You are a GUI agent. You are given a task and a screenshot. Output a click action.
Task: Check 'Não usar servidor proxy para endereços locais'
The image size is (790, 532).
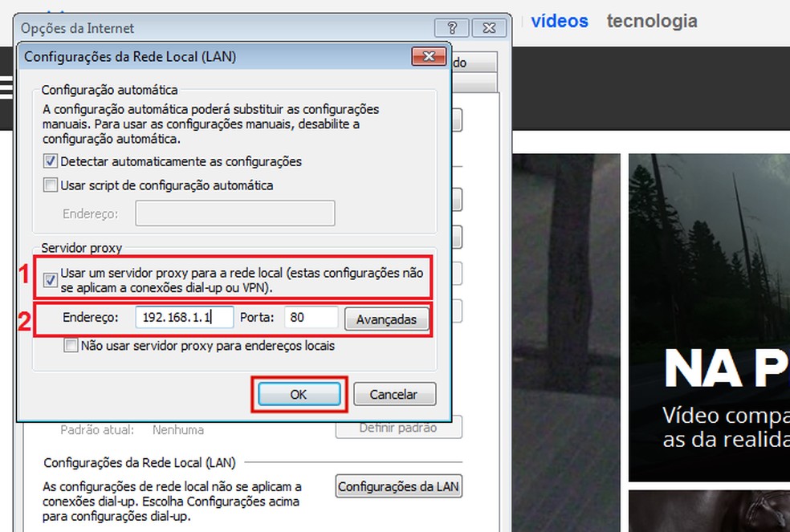coord(69,345)
